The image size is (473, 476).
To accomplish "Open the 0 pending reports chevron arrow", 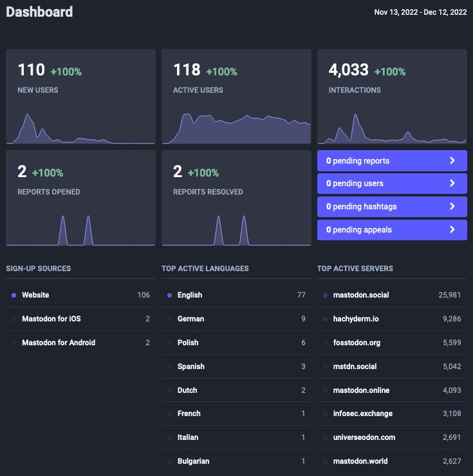I will tap(452, 160).
